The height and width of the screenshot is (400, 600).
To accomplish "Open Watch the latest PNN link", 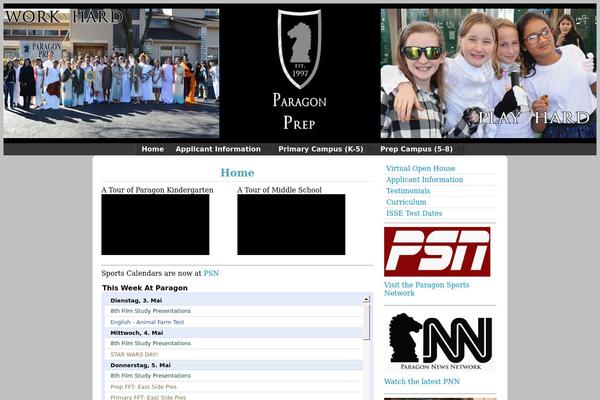I will click(x=422, y=382).
